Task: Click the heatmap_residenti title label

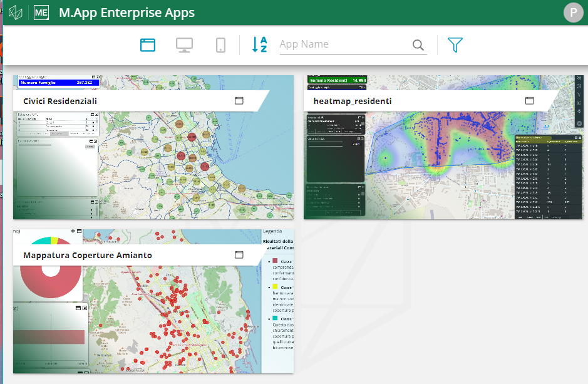Action: tap(353, 101)
